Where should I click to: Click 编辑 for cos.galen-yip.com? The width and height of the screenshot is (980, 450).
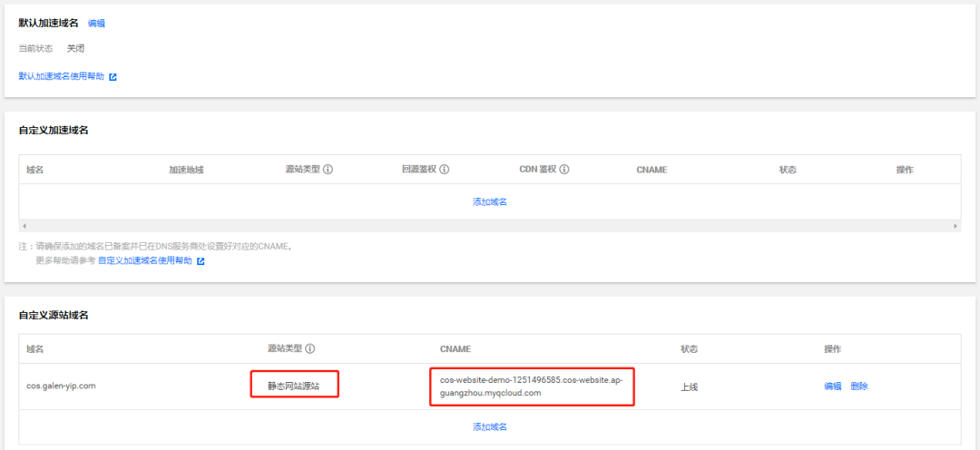coord(832,386)
